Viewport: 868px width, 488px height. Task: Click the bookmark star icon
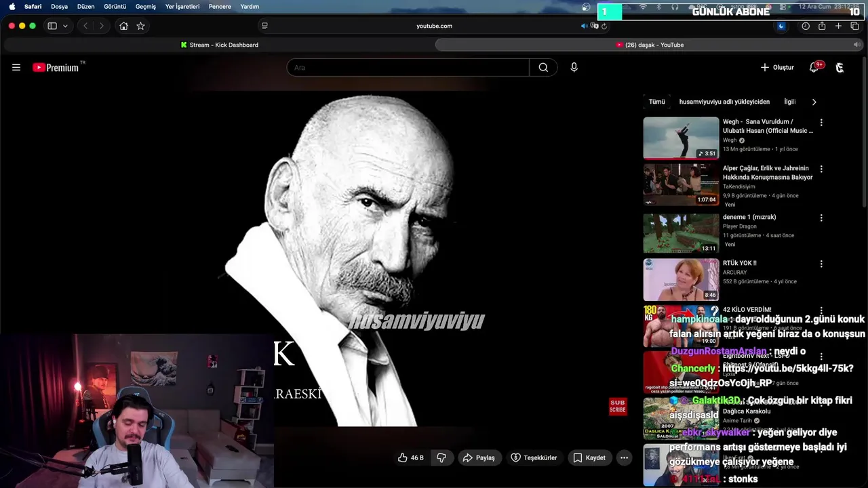(x=140, y=26)
